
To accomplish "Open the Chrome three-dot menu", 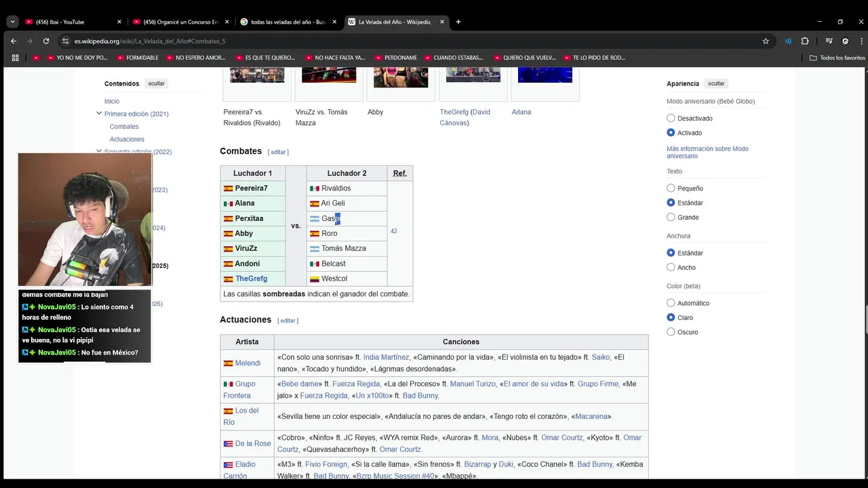I will (x=861, y=41).
